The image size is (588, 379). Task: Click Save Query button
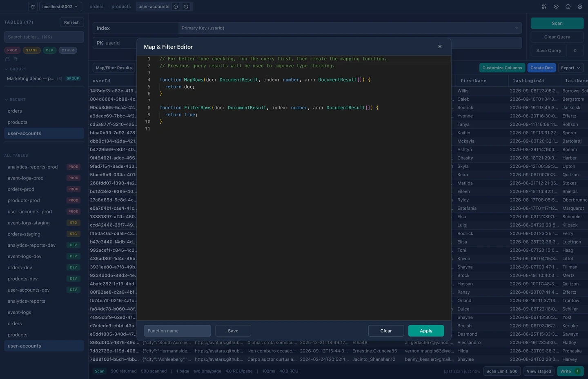pyautogui.click(x=549, y=51)
